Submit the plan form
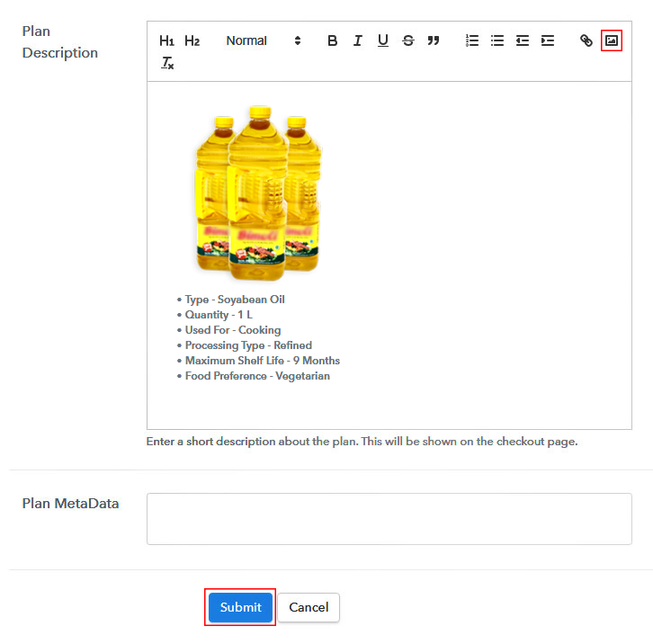 [x=240, y=607]
